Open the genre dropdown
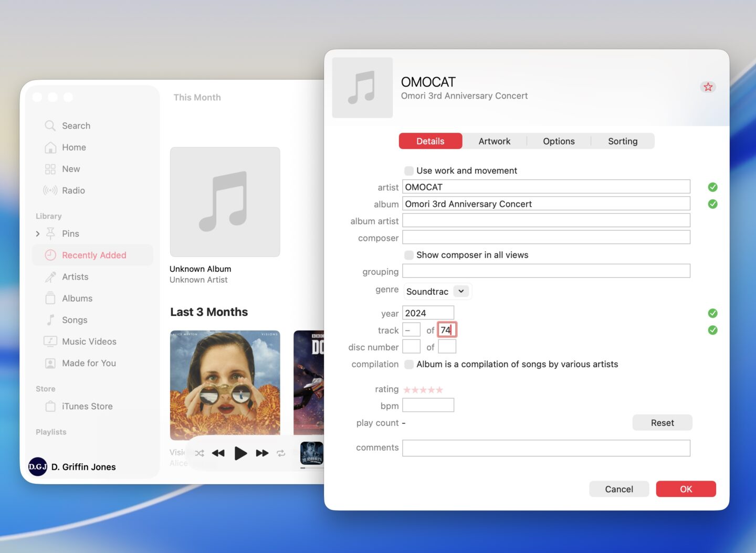Image resolution: width=756 pixels, height=553 pixels. click(461, 291)
